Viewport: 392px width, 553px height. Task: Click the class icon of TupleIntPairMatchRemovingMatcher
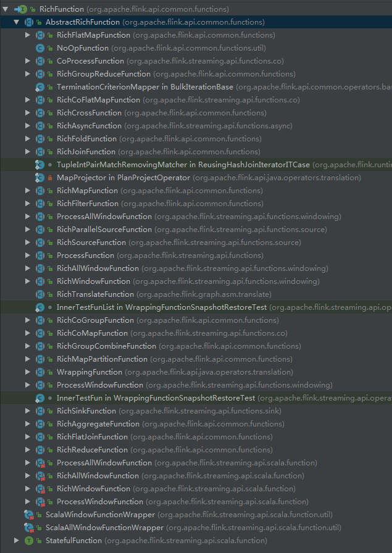pos(40,165)
